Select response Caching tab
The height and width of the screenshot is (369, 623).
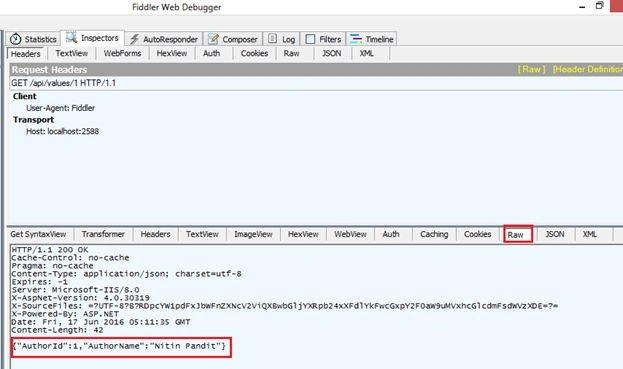434,234
